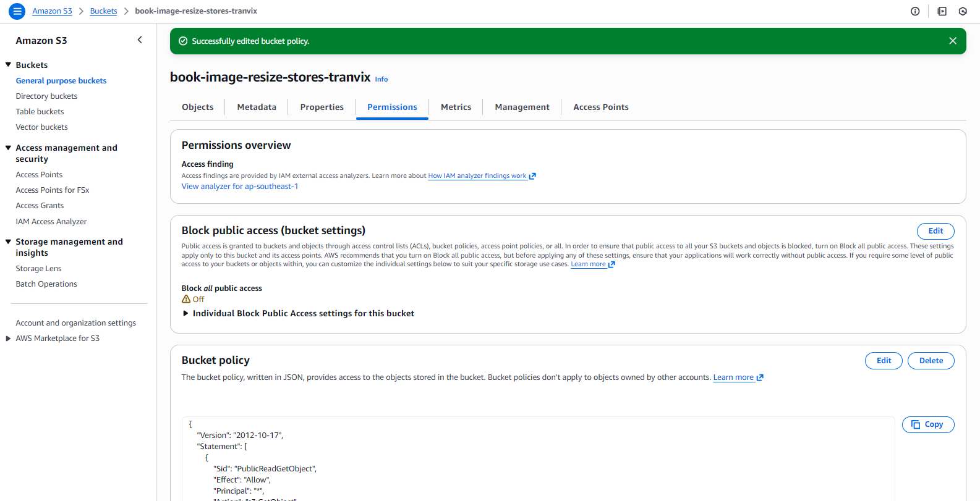Collapse Access management and security section
Viewport: 980px width, 501px height.
tap(9, 148)
